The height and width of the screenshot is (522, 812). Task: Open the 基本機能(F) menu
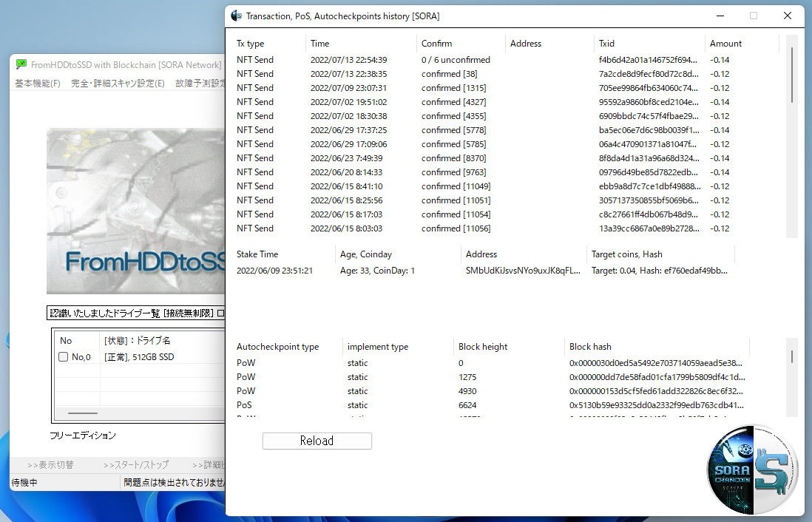click(38, 84)
